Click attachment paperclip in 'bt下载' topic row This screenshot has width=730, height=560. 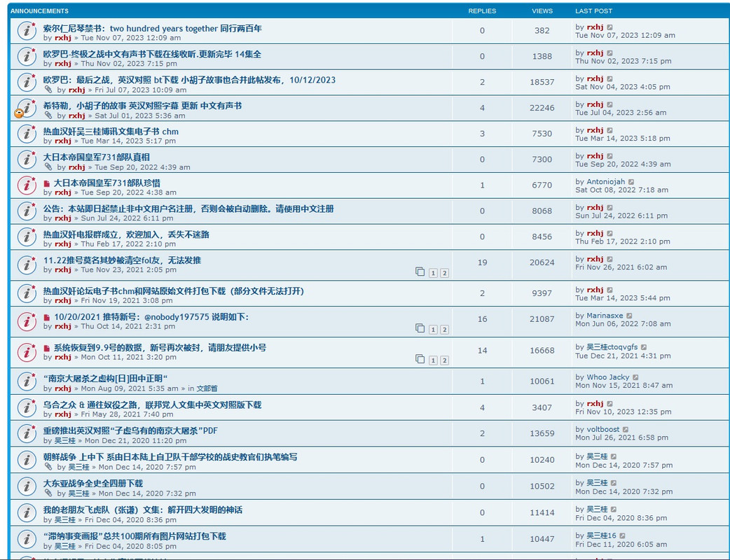[x=48, y=90]
